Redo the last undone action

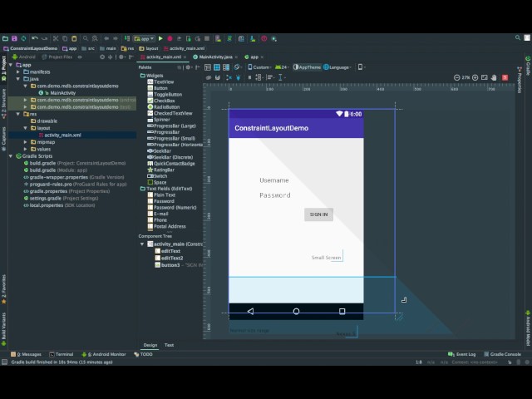click(44, 39)
